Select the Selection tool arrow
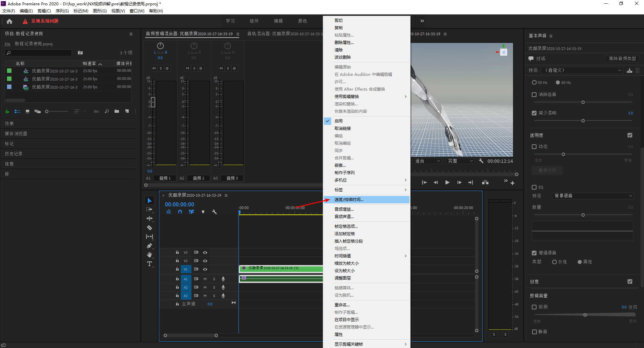This screenshot has width=644, height=348. 149,200
